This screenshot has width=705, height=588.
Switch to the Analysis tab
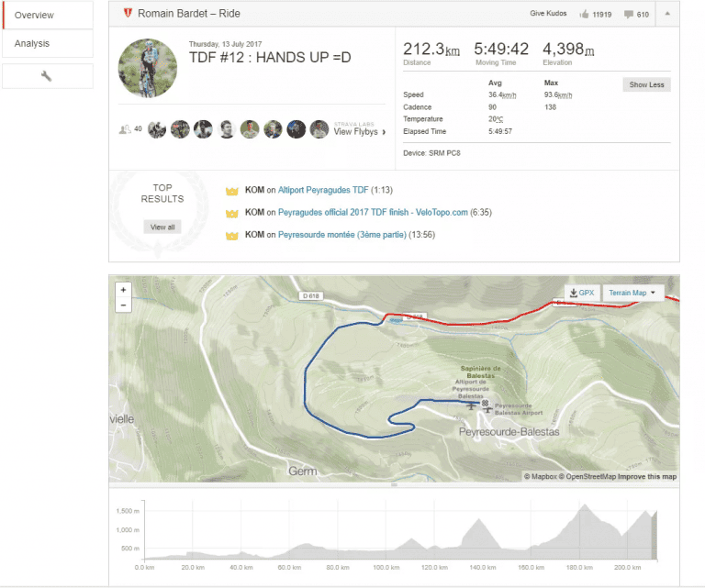[x=47, y=43]
